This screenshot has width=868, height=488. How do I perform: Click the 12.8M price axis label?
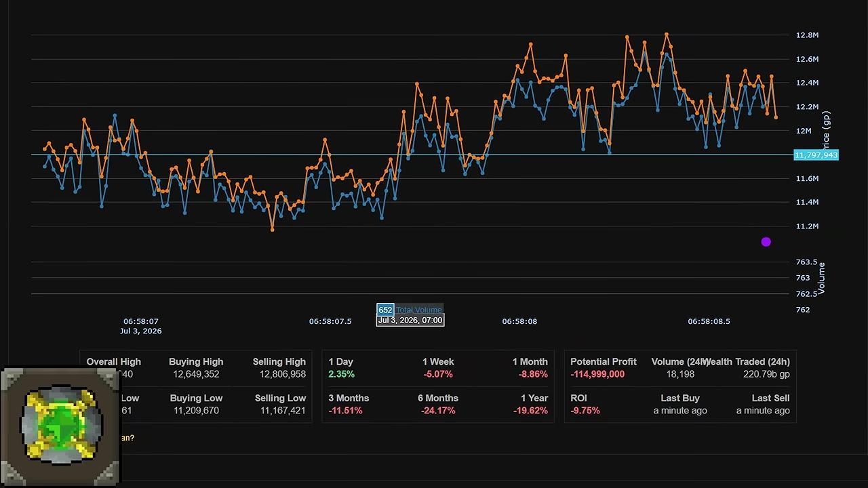click(807, 35)
